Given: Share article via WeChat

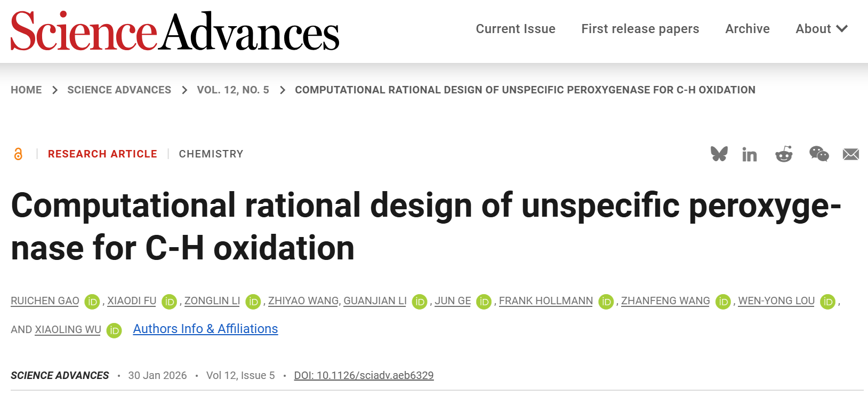Looking at the screenshot, I should (818, 154).
